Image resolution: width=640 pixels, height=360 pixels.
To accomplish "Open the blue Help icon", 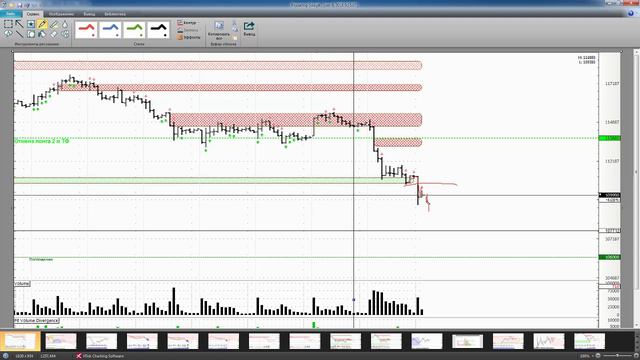I will (631, 13).
